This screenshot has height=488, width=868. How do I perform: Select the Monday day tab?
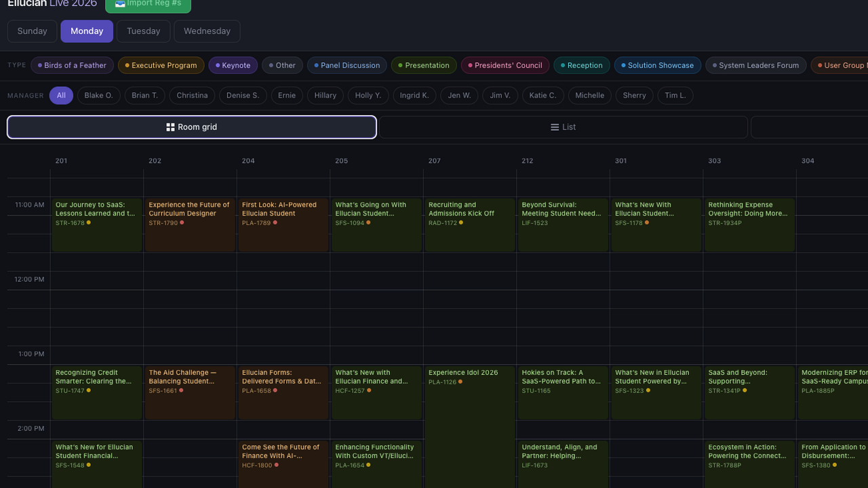click(87, 31)
